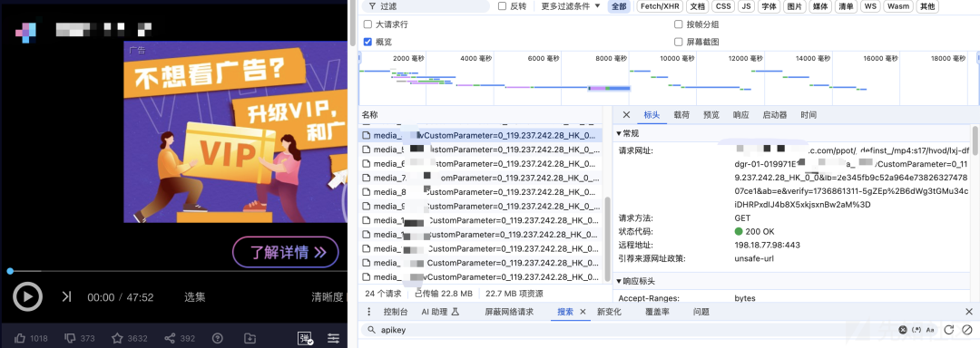The image size is (980, 348).
Task: Open the 覆盖率 coverage drawer tab
Action: click(658, 312)
